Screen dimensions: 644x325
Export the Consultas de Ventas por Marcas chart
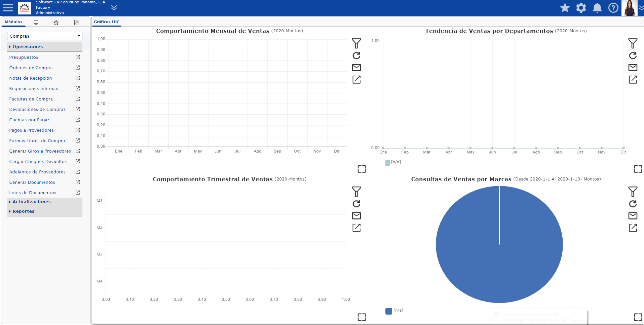tap(633, 228)
